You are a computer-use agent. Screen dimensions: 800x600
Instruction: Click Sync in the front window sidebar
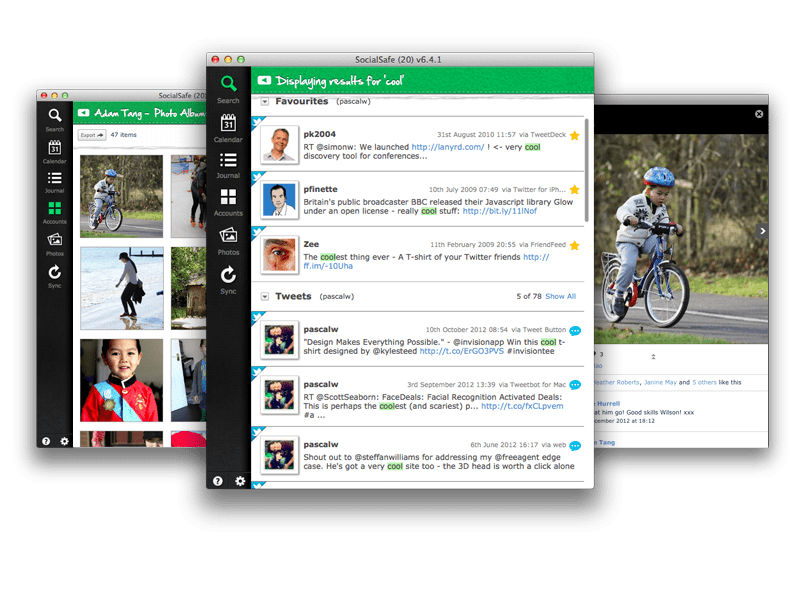click(228, 280)
